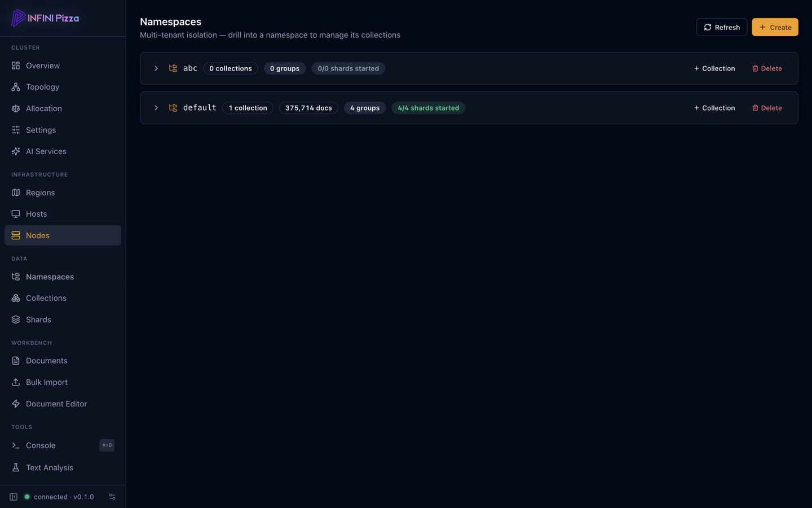Open the Shards layers icon

click(16, 319)
